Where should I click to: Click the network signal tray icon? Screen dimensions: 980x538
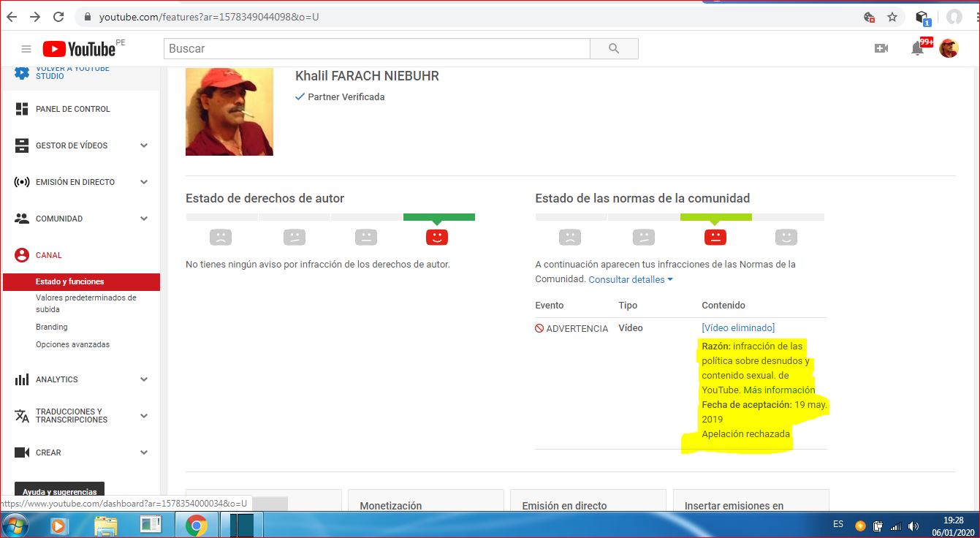point(896,526)
